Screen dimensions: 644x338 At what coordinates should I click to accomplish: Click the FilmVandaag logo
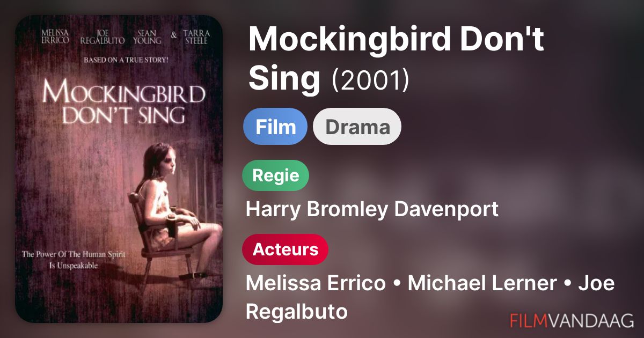572,320
